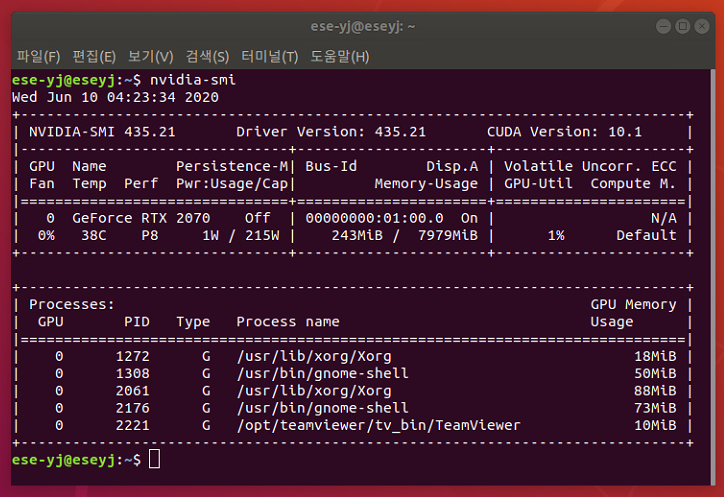Image resolution: width=724 pixels, height=497 pixels.
Task: Click the Off persistence mode value
Action: (x=258, y=218)
